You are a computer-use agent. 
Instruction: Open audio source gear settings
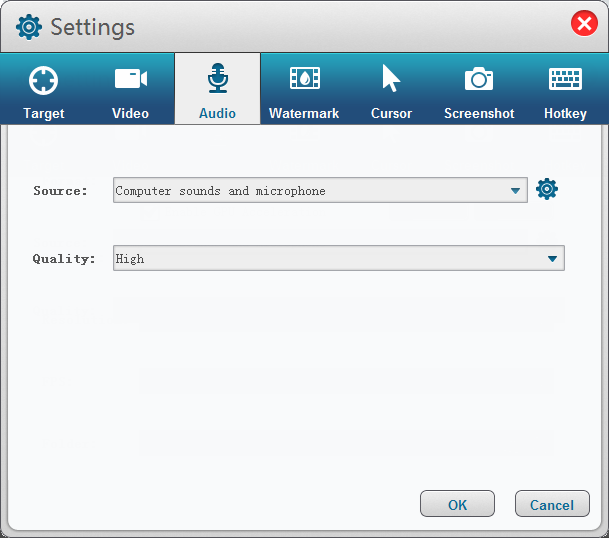547,190
